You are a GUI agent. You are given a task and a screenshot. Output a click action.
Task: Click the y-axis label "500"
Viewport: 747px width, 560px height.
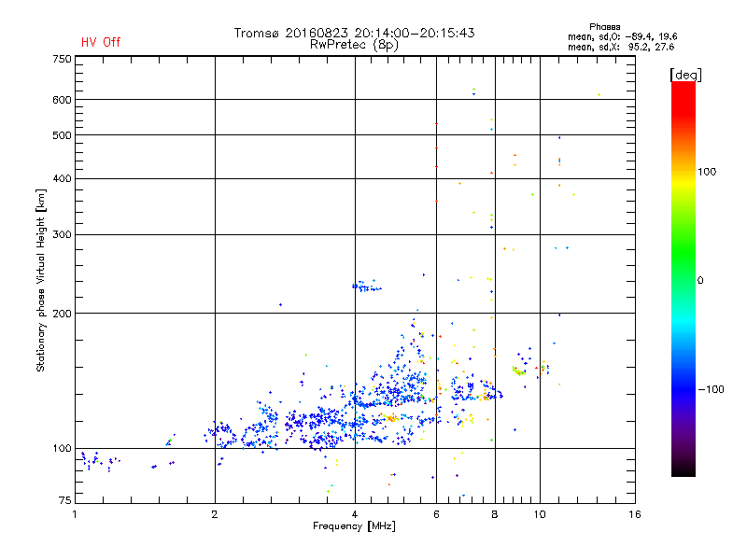click(x=62, y=135)
